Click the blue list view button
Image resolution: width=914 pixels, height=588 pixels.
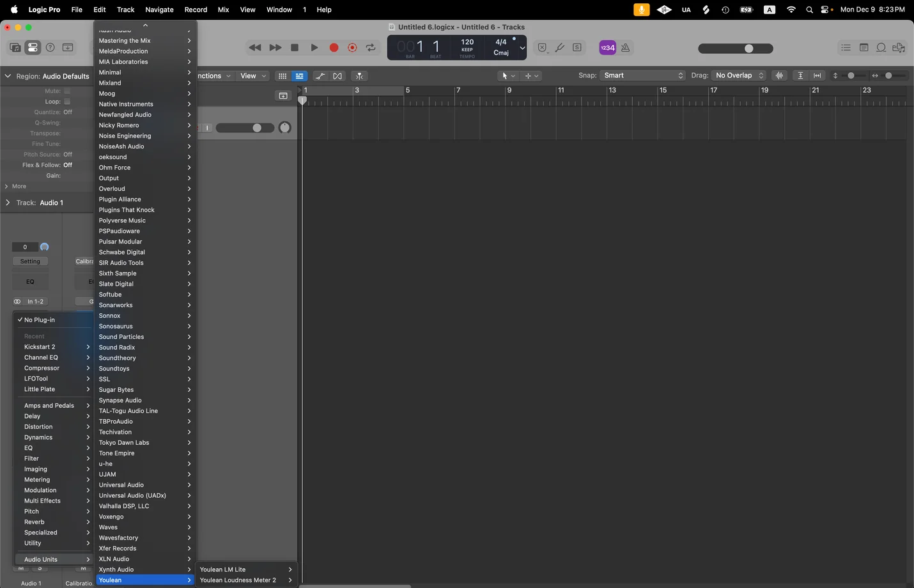299,76
